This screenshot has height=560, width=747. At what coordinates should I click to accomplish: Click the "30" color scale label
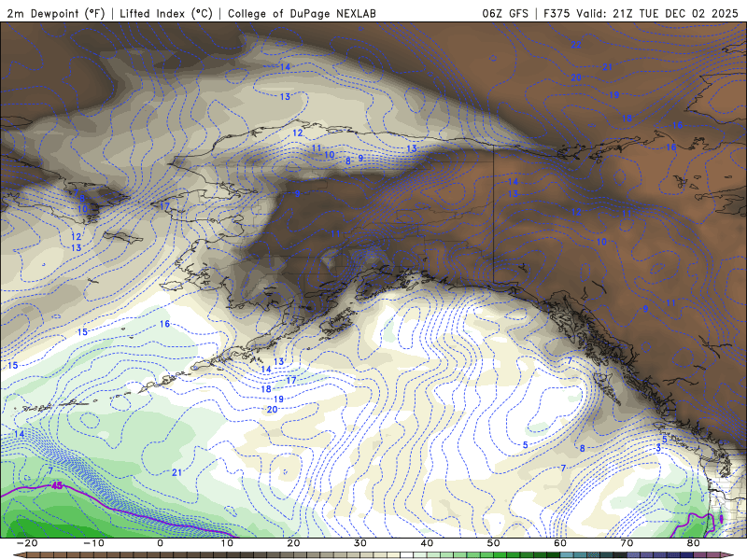click(x=360, y=543)
